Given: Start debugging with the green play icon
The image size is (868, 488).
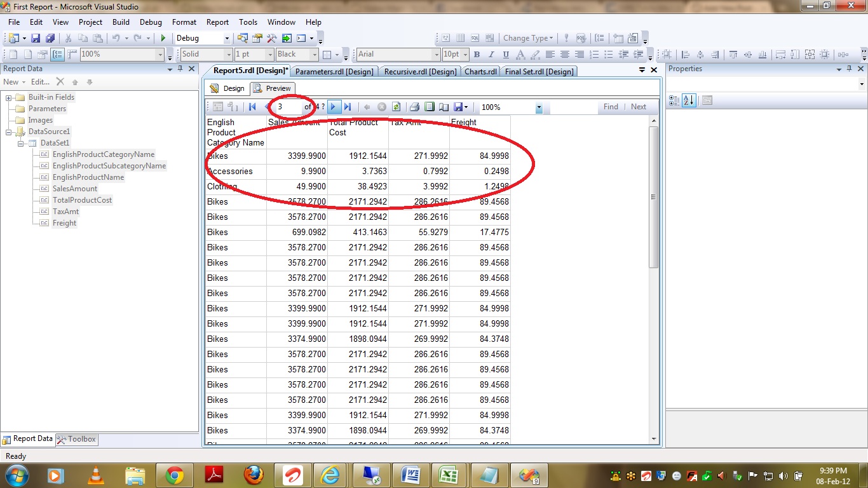Looking at the screenshot, I should click(x=163, y=38).
